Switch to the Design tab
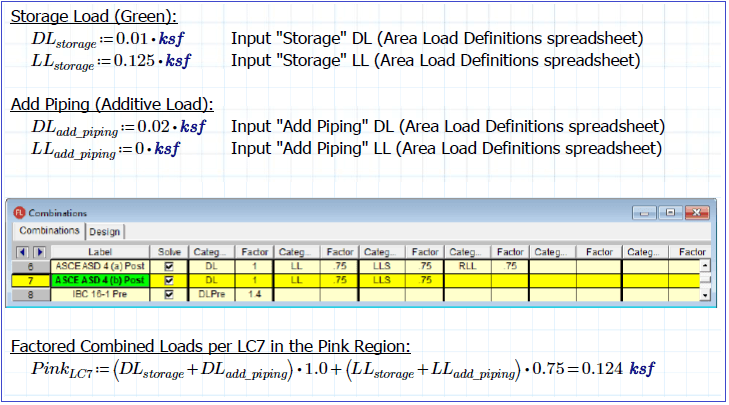 pyautogui.click(x=103, y=232)
